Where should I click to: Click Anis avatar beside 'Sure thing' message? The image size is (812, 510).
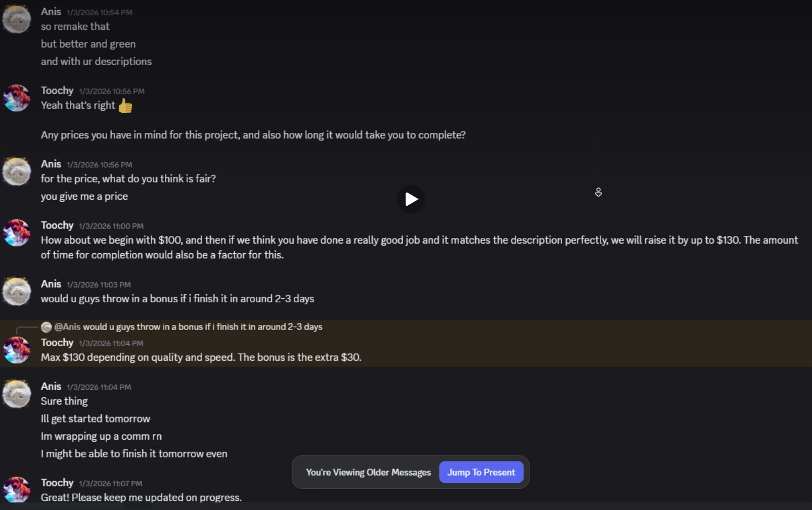17,394
